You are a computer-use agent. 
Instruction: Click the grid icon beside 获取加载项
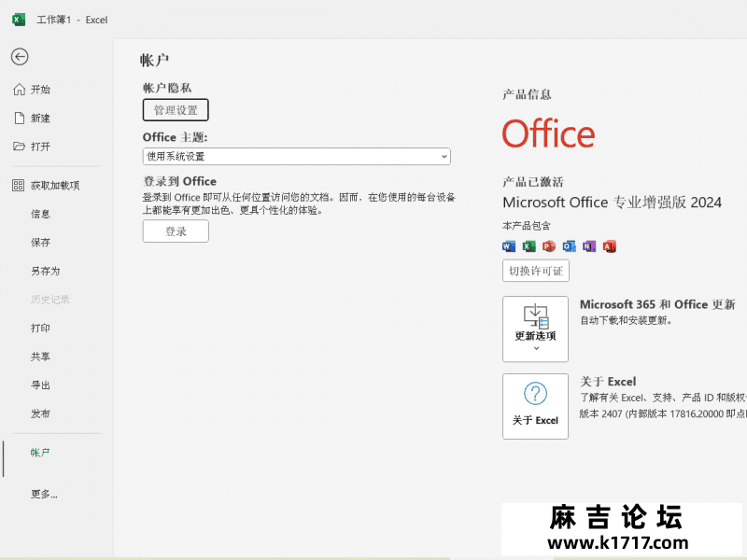click(18, 185)
